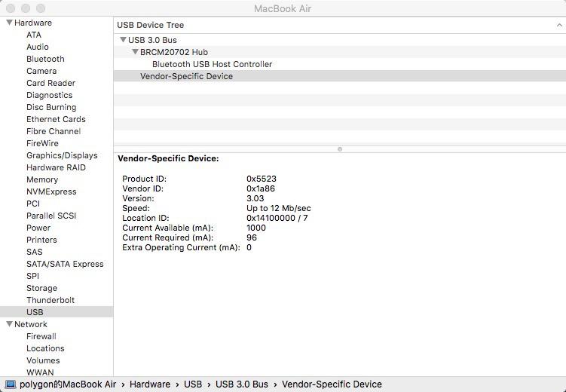Select Printers in the sidebar
566x392 pixels.
[x=41, y=240]
